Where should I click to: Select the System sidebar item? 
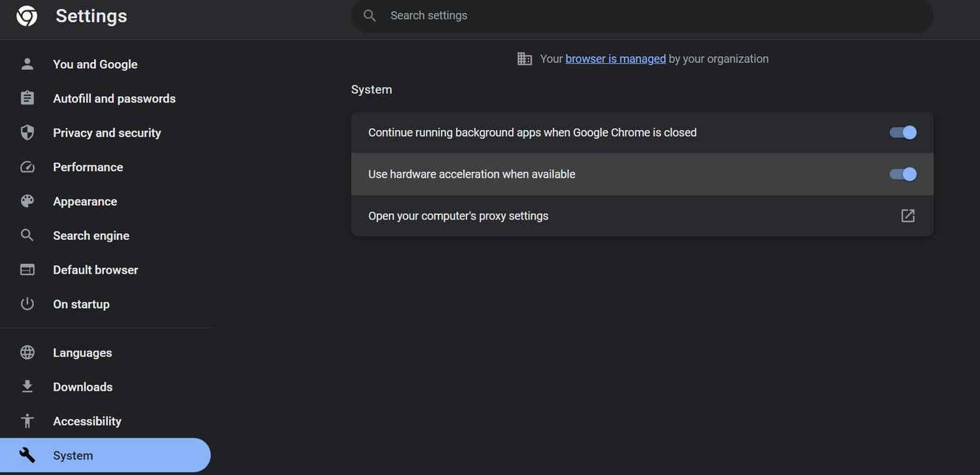(73, 455)
